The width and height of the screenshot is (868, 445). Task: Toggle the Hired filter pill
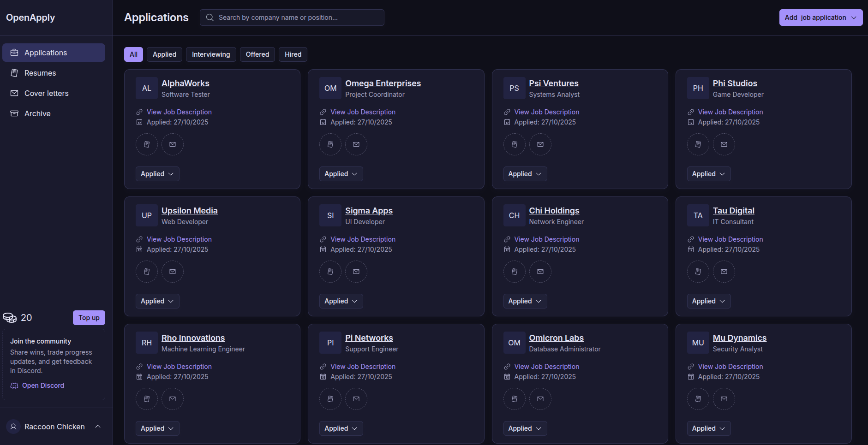(293, 54)
